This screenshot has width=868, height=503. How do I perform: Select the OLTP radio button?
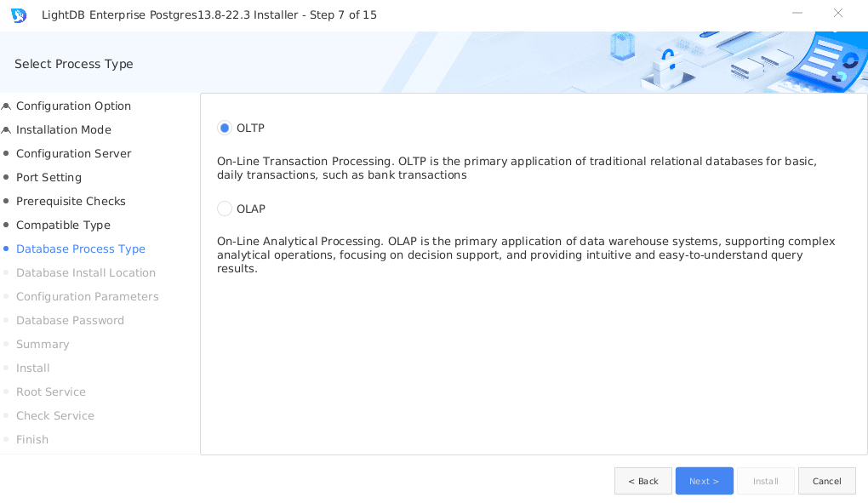pos(225,128)
